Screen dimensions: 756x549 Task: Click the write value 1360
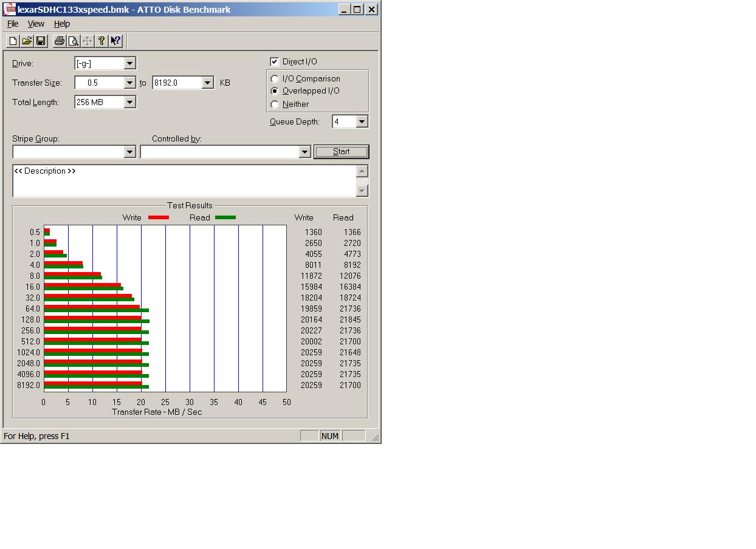click(314, 232)
